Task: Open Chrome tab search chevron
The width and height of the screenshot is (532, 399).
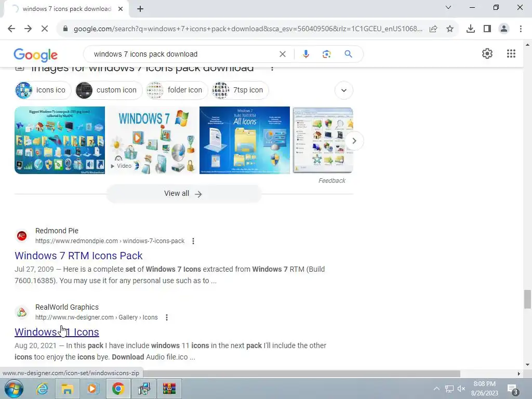Action: [x=448, y=7]
